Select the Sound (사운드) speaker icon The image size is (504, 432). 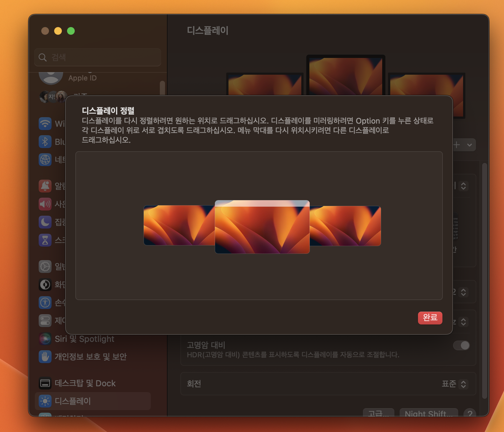[45, 204]
